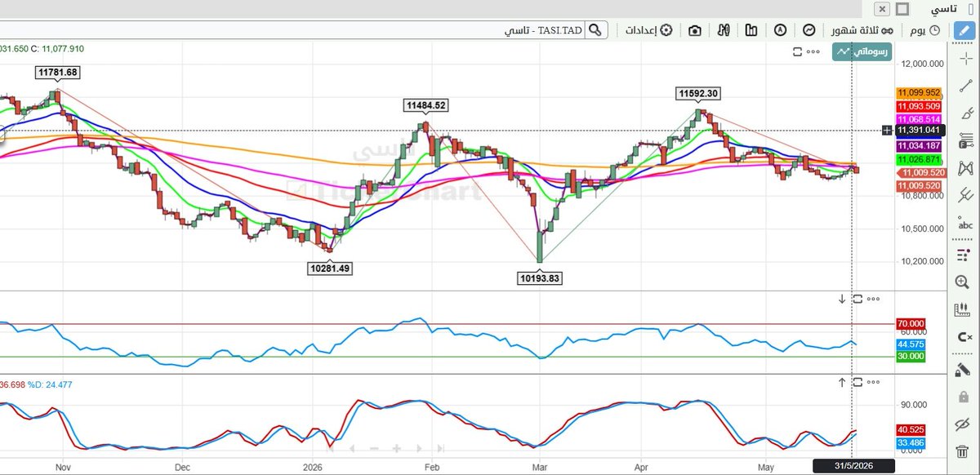Click the symbol search magnifier icon
Image resolution: width=980 pixels, height=475 pixels.
click(x=596, y=30)
